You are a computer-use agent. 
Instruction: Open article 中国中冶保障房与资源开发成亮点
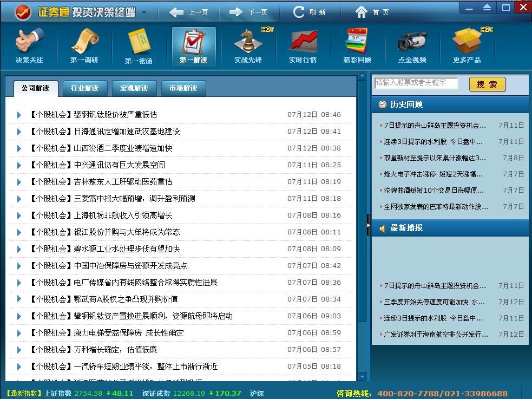point(130,266)
